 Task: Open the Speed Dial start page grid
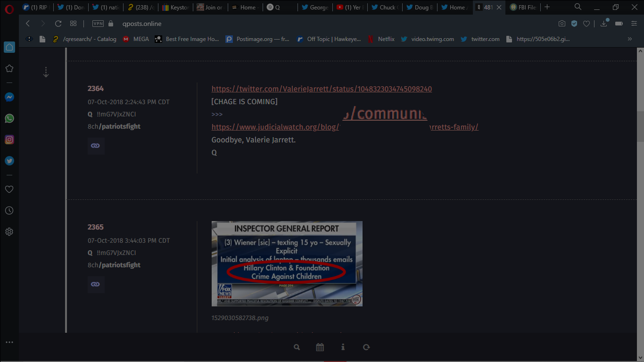73,24
